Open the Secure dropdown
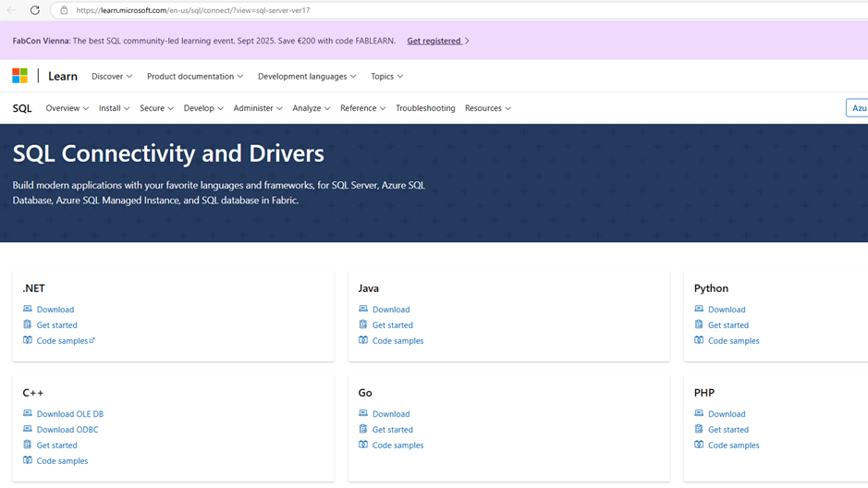Image resolution: width=868 pixels, height=488 pixels. [x=156, y=108]
